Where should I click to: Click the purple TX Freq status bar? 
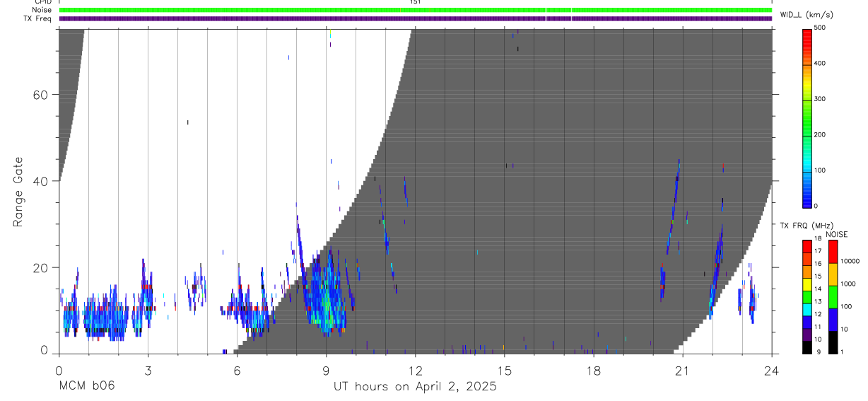[x=416, y=18]
